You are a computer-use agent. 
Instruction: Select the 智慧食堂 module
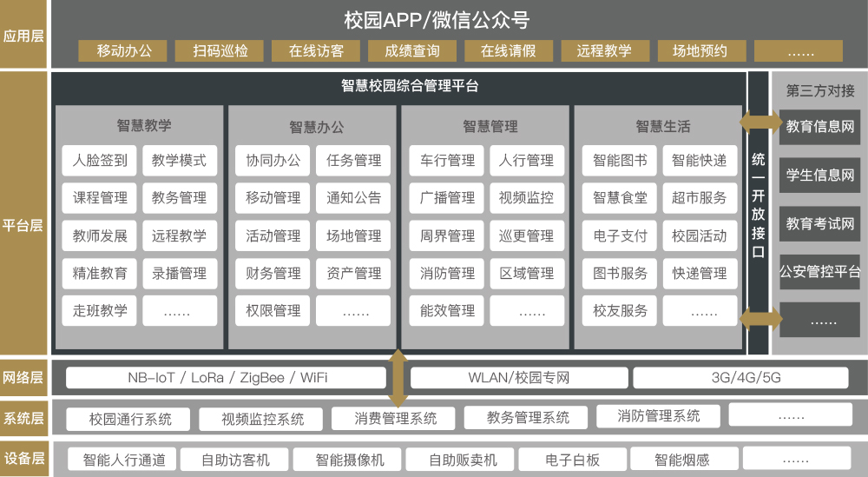point(620,198)
